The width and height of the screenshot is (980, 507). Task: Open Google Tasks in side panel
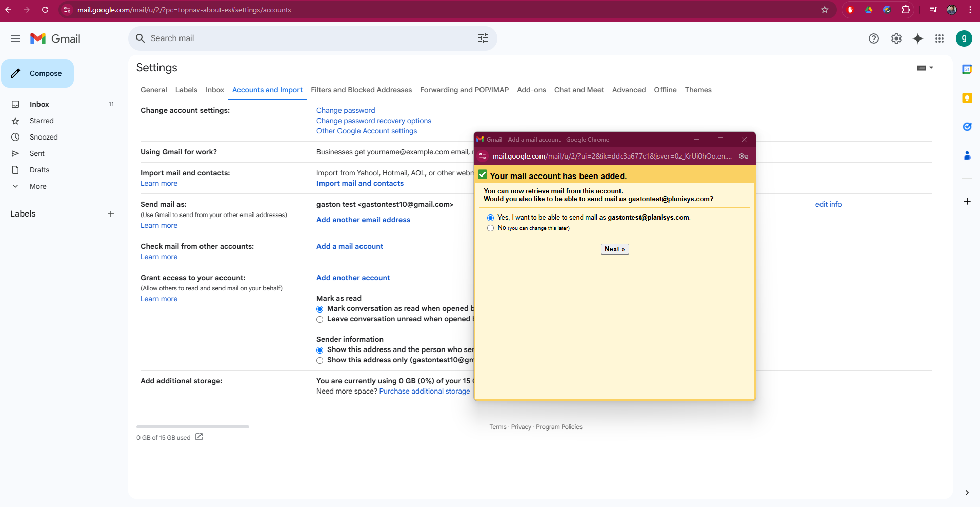tap(967, 127)
